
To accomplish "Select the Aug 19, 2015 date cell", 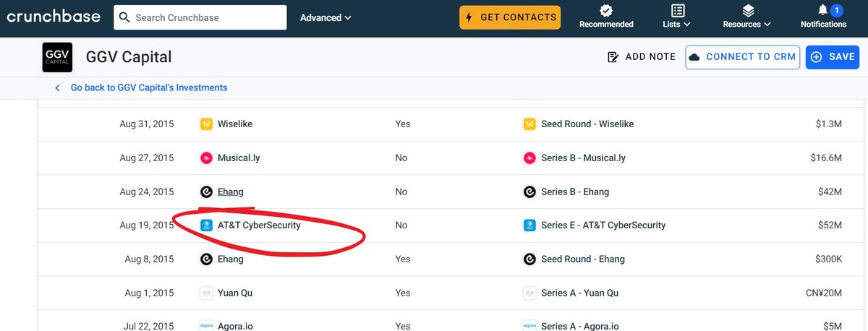I will point(147,225).
